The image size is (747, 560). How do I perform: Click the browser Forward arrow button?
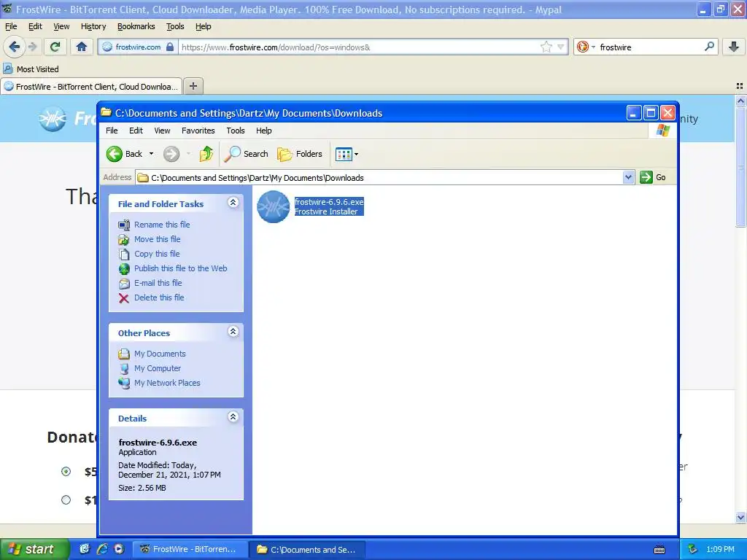pos(32,47)
